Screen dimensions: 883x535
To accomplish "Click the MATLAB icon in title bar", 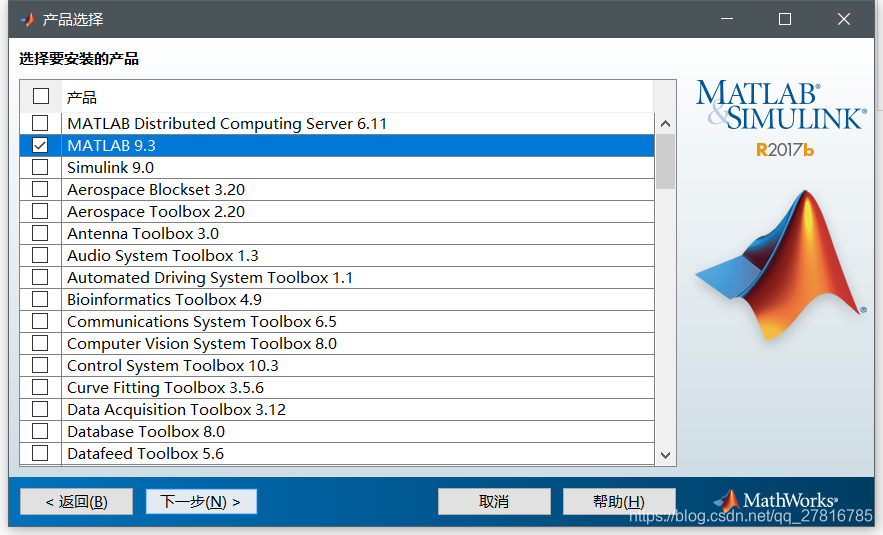I will (x=27, y=19).
